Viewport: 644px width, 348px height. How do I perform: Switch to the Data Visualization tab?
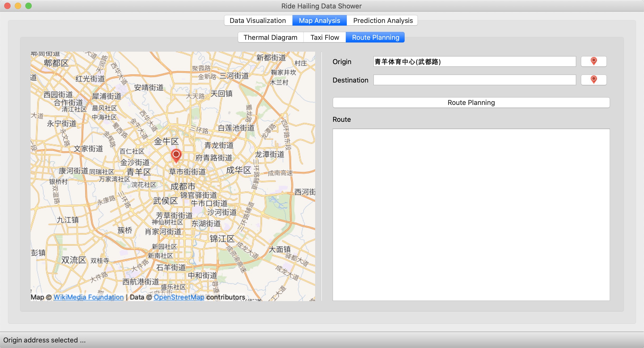pos(258,21)
